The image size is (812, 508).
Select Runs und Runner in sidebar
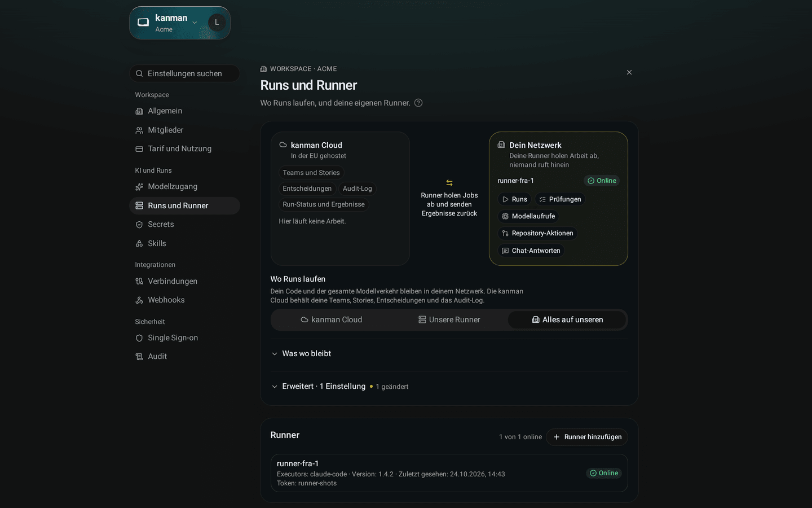pos(184,205)
